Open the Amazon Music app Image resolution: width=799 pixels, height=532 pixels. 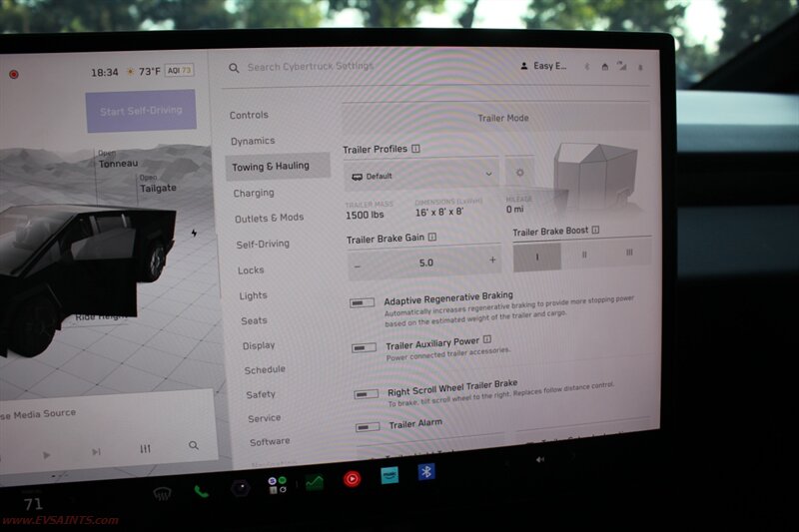(390, 475)
